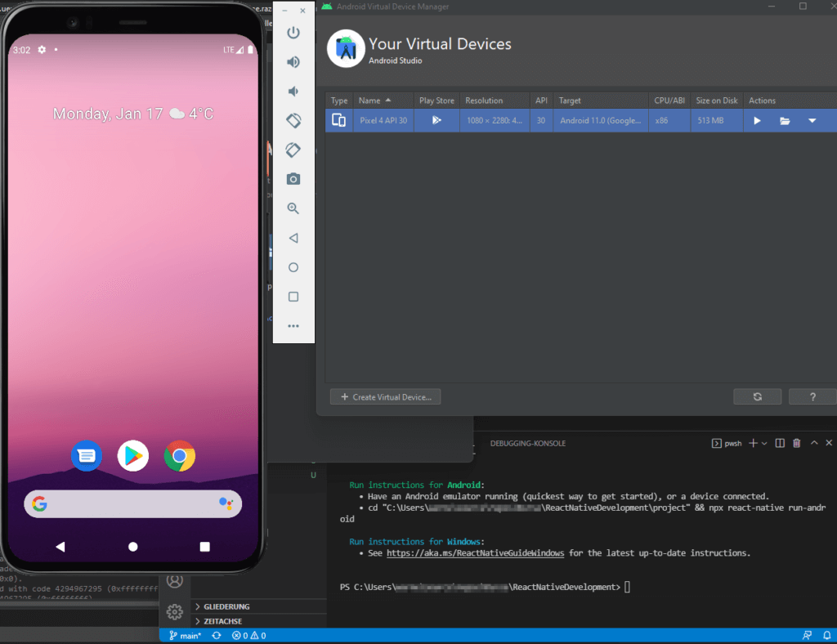Click the main* branch in status bar
The width and height of the screenshot is (837, 644).
(x=186, y=635)
